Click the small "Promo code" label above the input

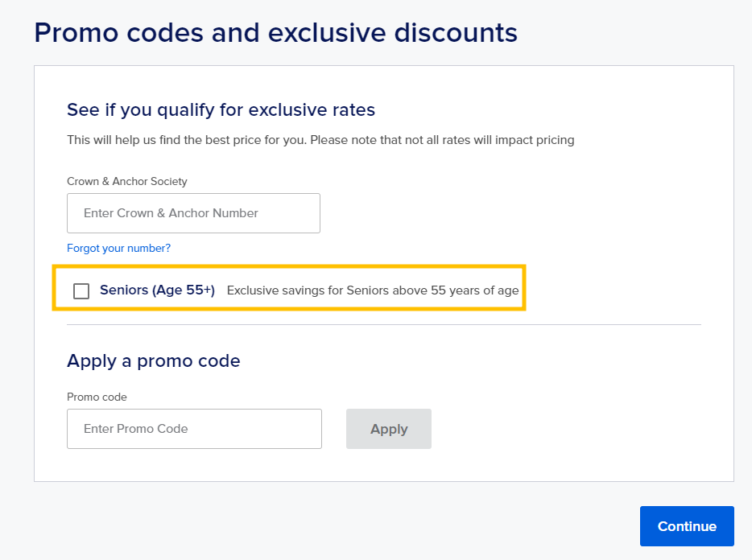pyautogui.click(x=97, y=397)
